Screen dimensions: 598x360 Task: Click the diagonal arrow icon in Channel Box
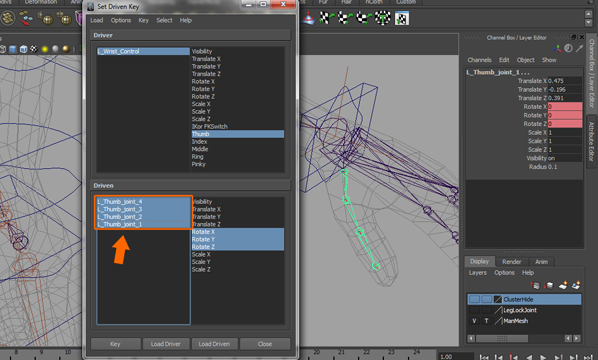(579, 48)
